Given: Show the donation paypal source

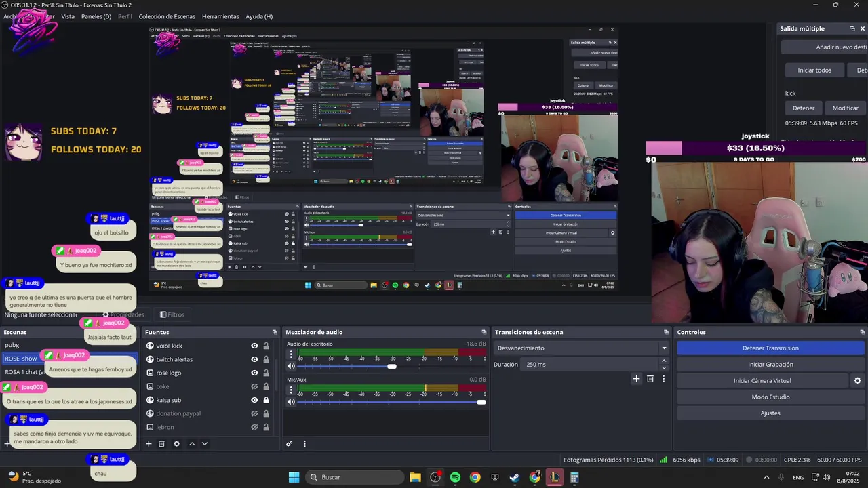Looking at the screenshot, I should (x=254, y=413).
